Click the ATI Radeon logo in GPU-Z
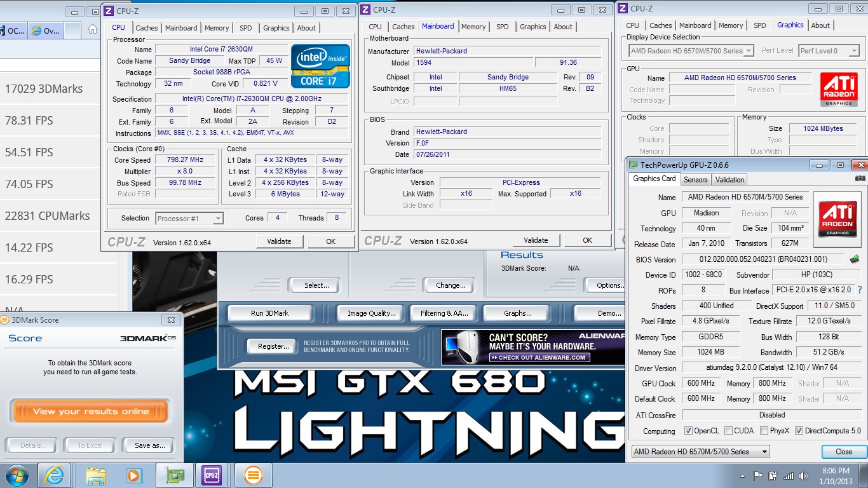The height and width of the screenshot is (488, 868). pos(837,219)
